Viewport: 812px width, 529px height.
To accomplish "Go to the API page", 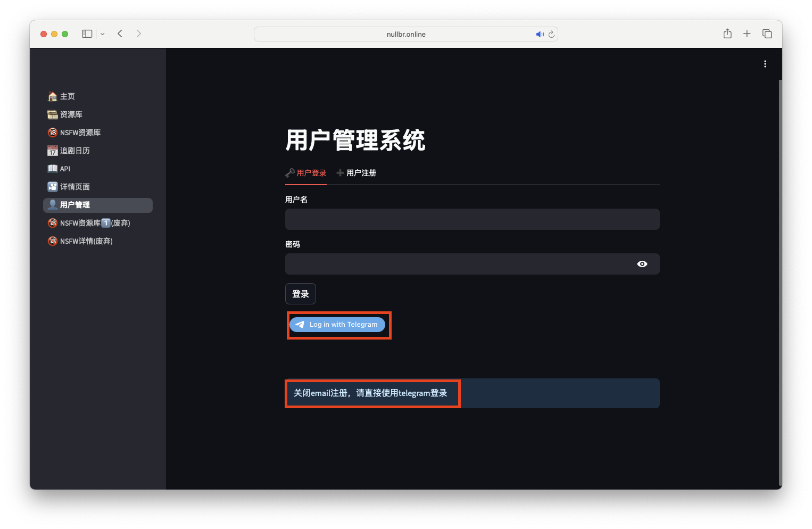I will point(64,168).
